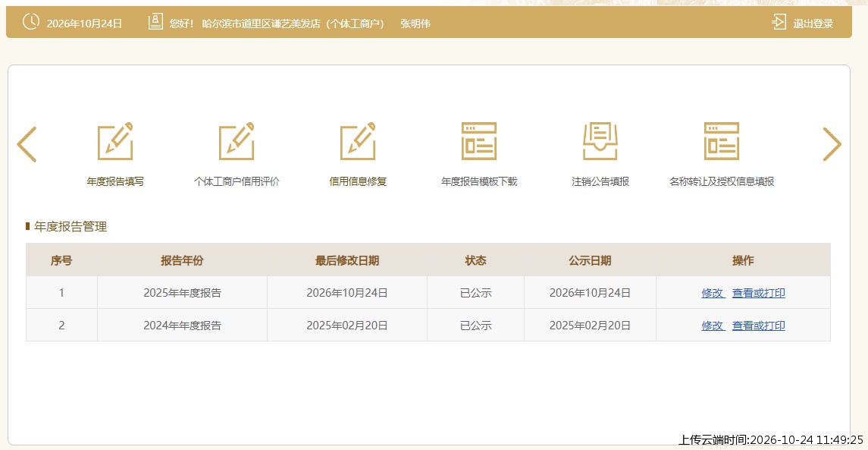Open 查看或打印 for the 2025年年度报告
This screenshot has height=450, width=868.
(x=758, y=293)
